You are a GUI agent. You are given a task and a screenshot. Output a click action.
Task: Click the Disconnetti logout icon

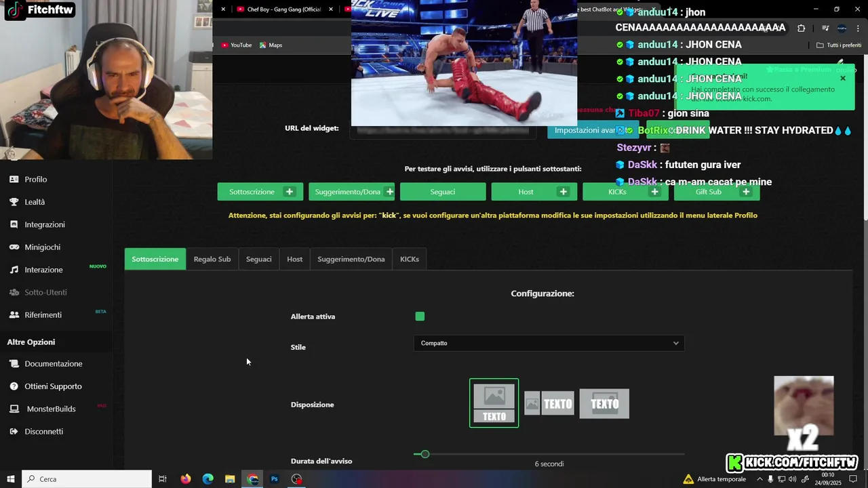tap(14, 432)
